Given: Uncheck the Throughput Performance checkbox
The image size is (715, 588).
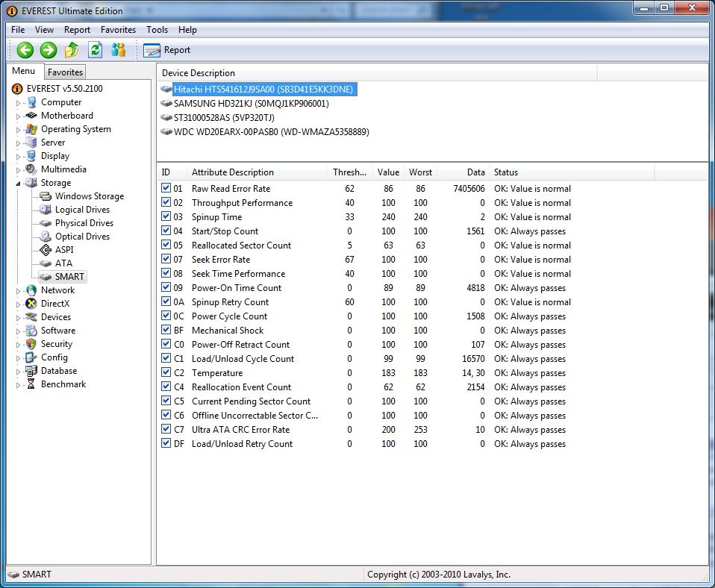Looking at the screenshot, I should tap(166, 202).
